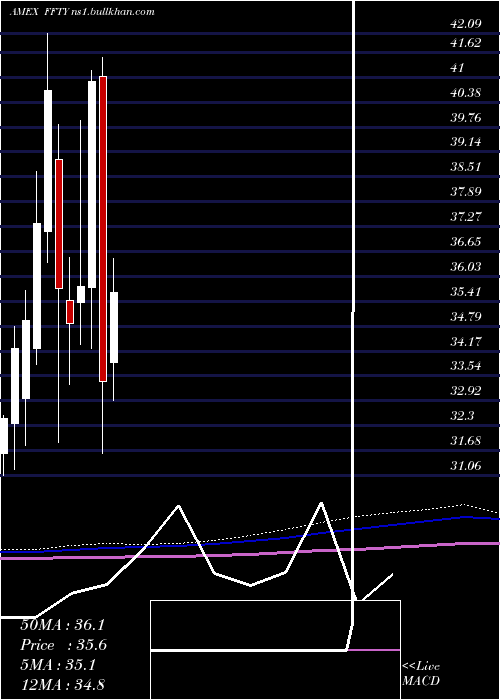Click the 34.79 price axis label
The width and height of the screenshot is (500, 700).
point(466,317)
